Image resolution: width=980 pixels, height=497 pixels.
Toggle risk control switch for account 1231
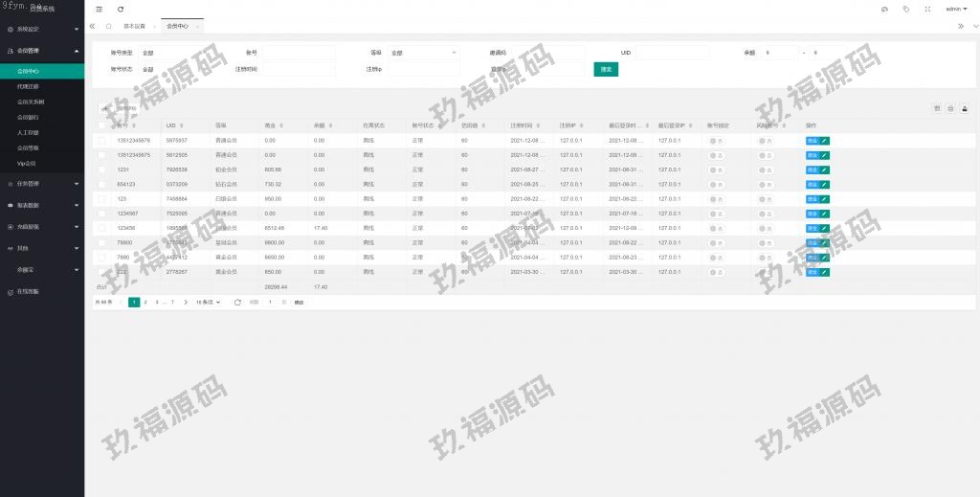[x=766, y=169]
